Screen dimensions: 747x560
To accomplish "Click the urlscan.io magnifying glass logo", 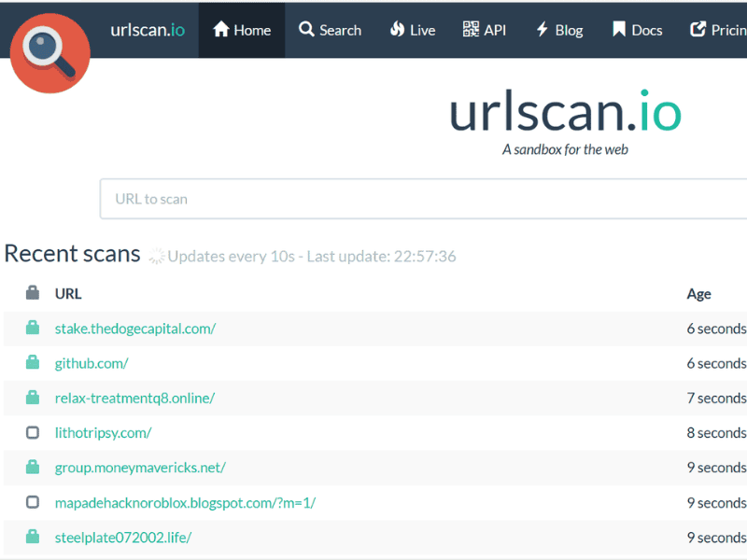I will (x=50, y=53).
